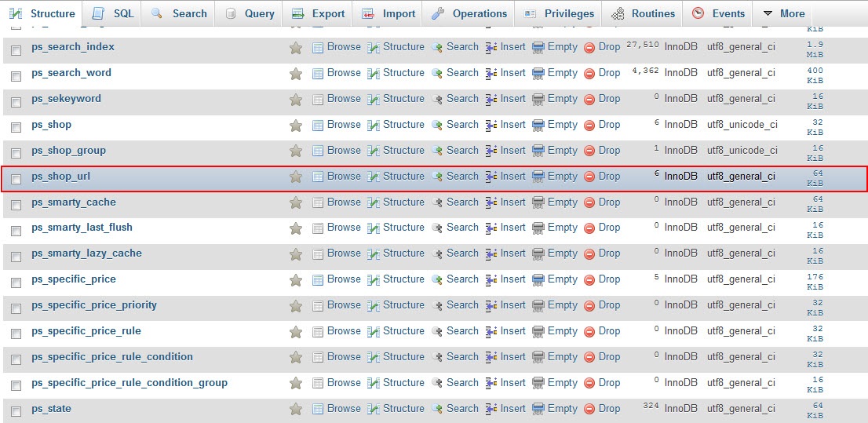The image size is (868, 423).
Task: Click Browse icon for ps_shop_url
Action: (x=318, y=177)
